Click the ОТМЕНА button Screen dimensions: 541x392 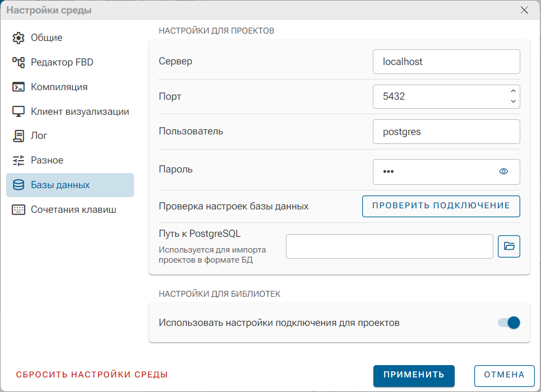(504, 375)
